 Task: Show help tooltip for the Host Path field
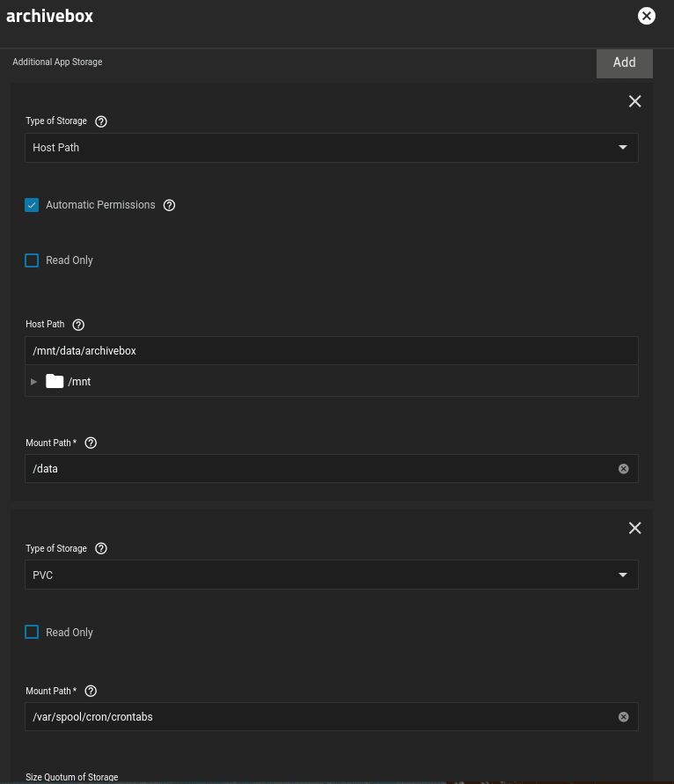78,325
